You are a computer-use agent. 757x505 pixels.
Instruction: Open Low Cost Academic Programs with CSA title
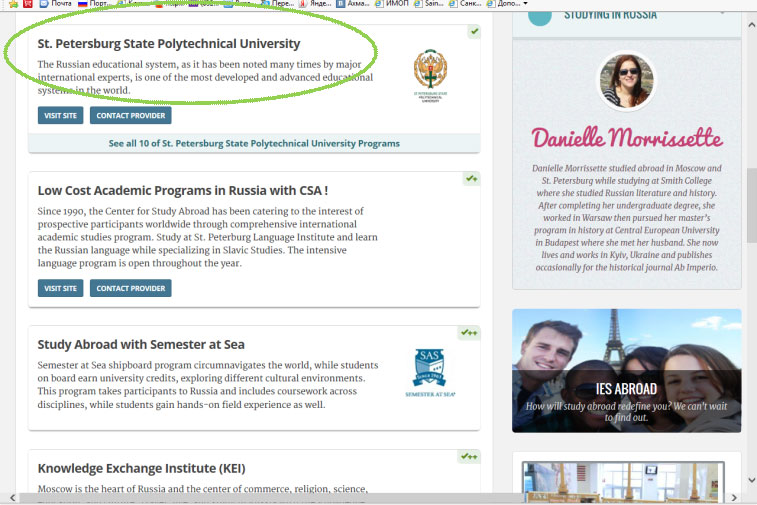point(183,191)
